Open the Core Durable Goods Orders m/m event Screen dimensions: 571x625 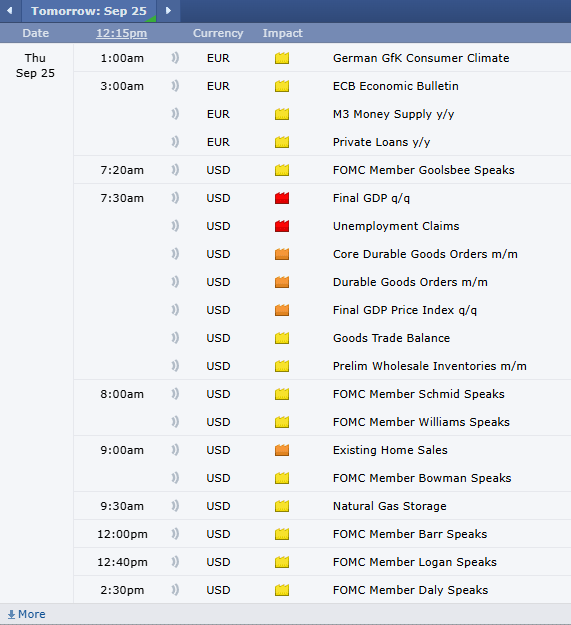425,254
